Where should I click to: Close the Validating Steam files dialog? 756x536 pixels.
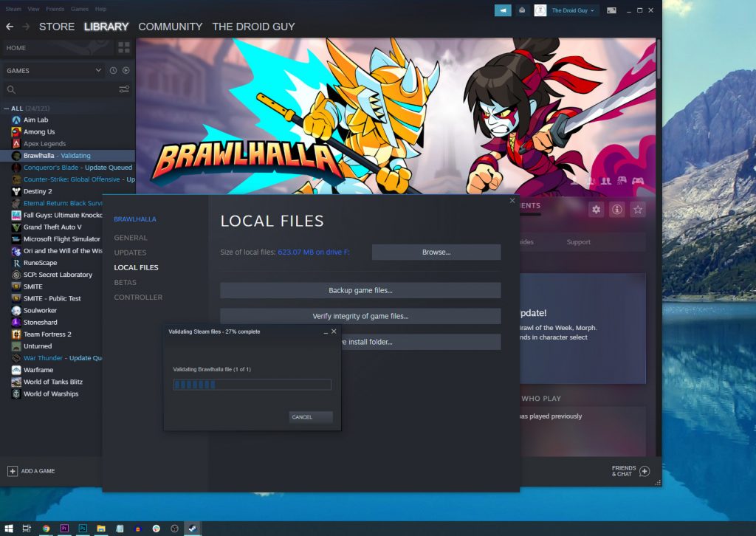[334, 331]
